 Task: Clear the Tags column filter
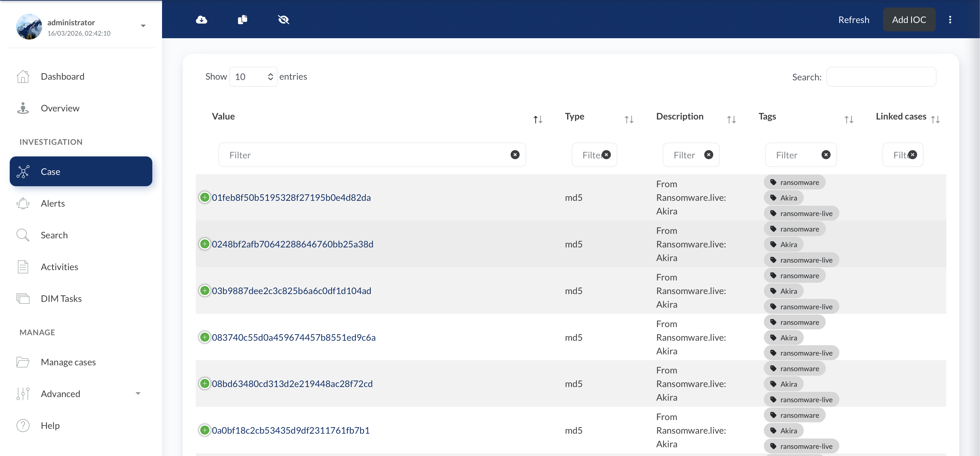825,155
